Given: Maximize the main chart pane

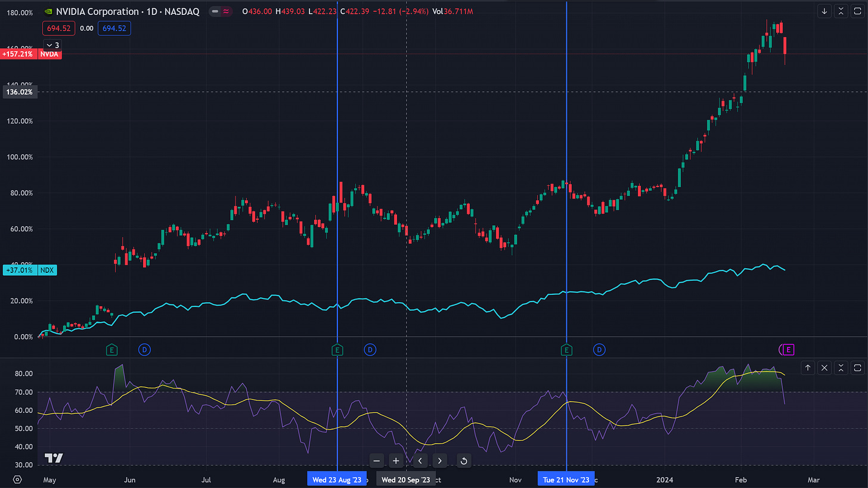Looking at the screenshot, I should (857, 11).
